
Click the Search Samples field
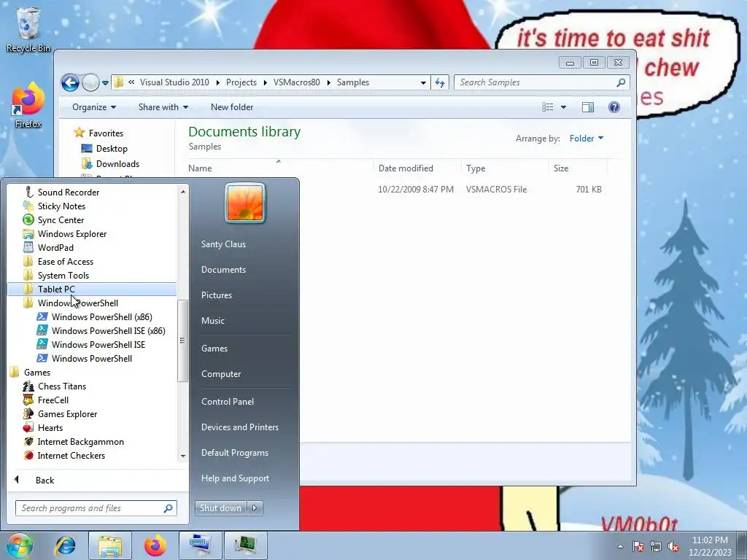pos(542,83)
